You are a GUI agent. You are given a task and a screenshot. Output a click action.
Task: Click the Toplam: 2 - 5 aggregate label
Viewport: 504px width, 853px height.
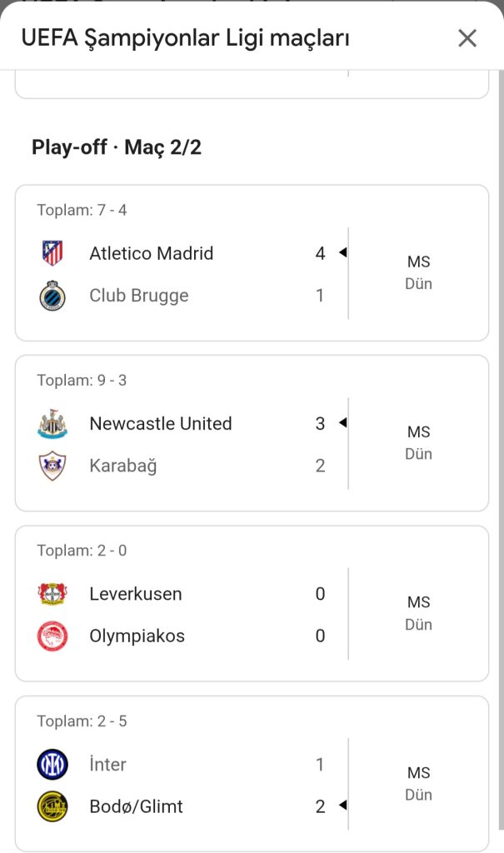tap(82, 721)
